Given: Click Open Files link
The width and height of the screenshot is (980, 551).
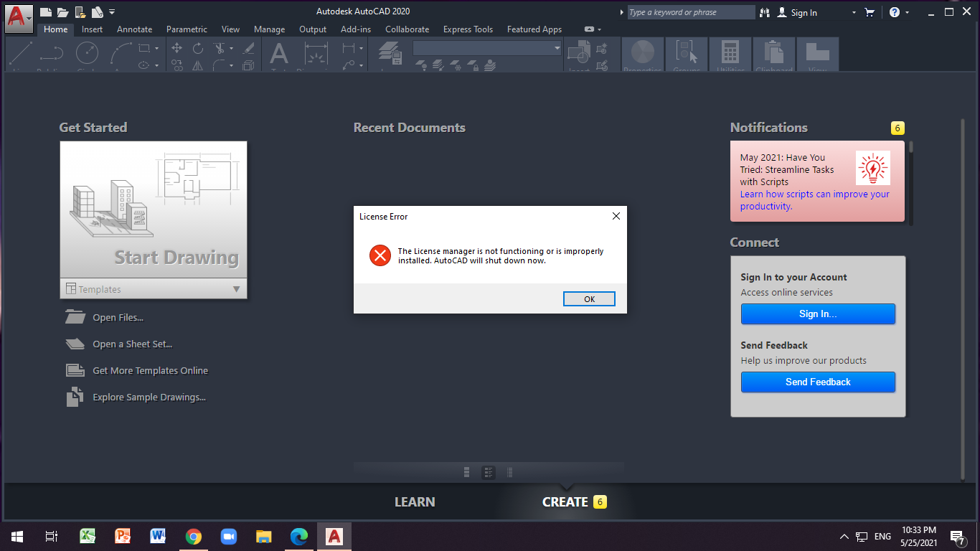Looking at the screenshot, I should 118,318.
